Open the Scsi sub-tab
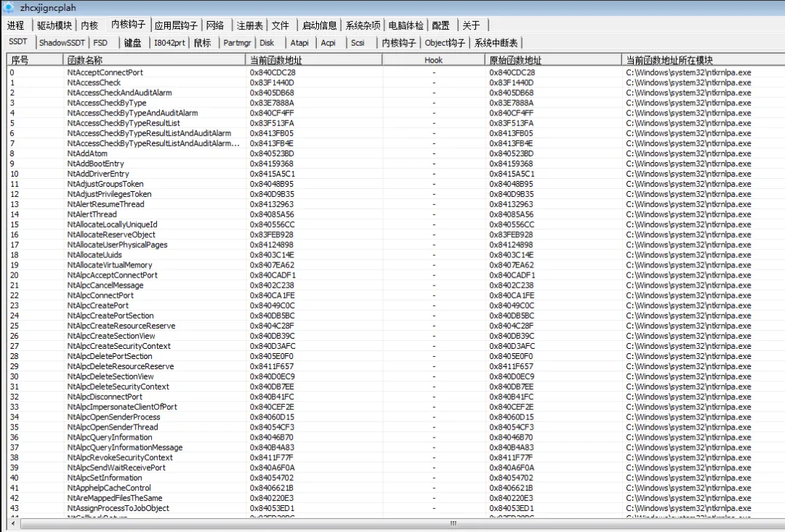 [358, 43]
